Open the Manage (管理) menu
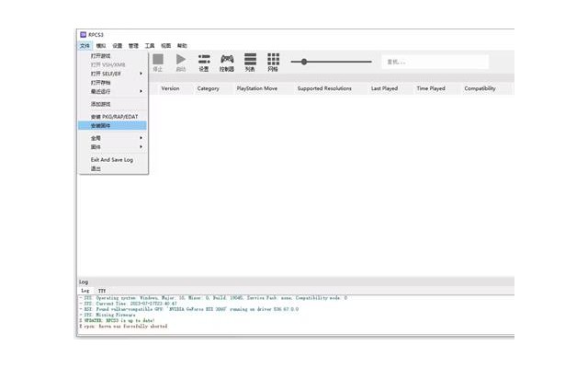Image resolution: width=588 pixels, height=368 pixels. pos(133,45)
